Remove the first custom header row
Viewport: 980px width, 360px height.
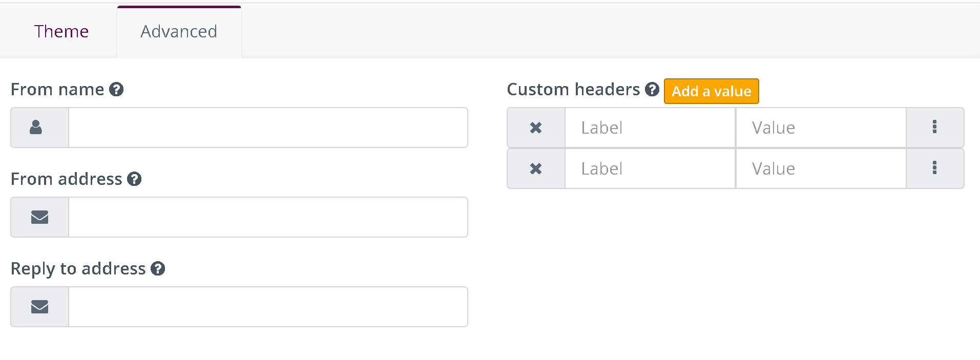coord(535,128)
